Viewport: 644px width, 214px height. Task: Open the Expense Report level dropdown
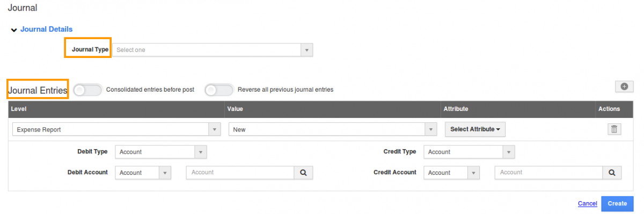[x=116, y=129]
